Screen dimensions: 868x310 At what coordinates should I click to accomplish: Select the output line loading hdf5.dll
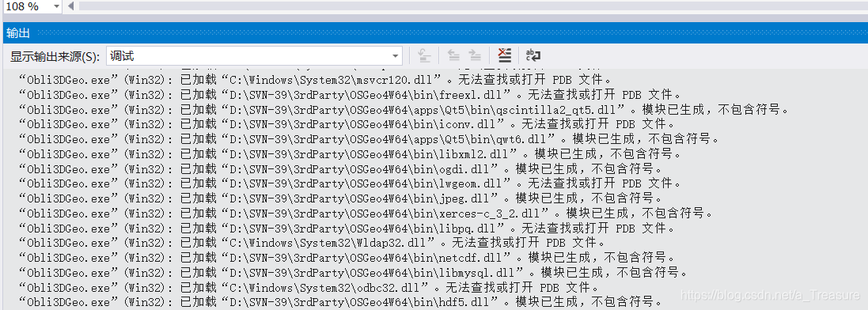[x=341, y=303]
